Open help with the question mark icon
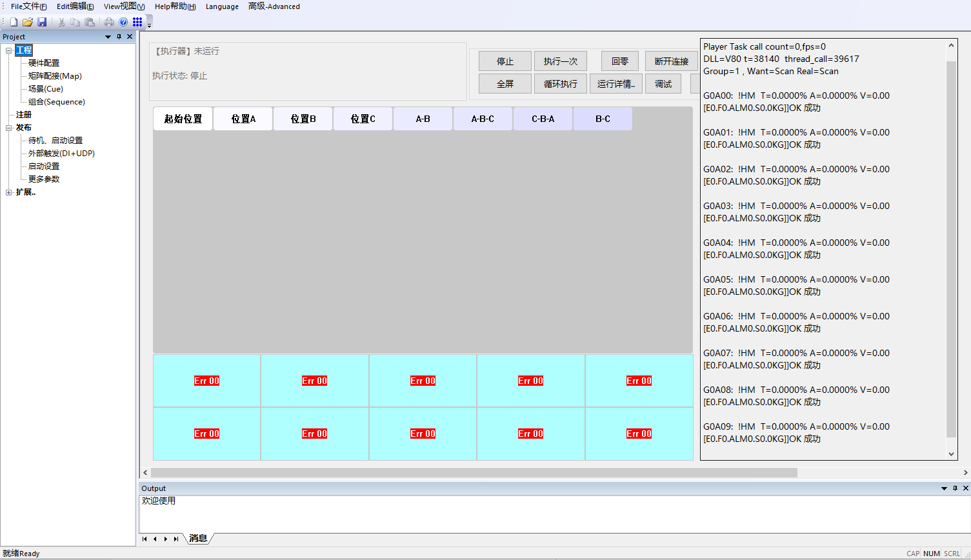This screenshot has width=971, height=560. click(x=123, y=22)
